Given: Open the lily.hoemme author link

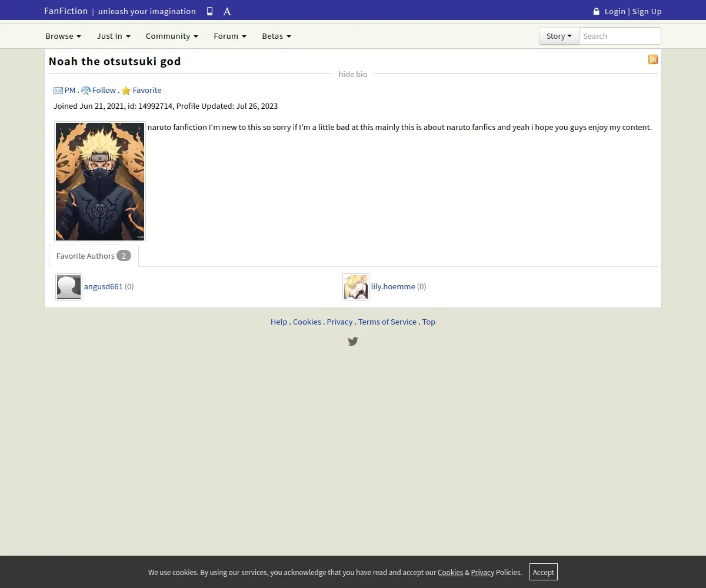Looking at the screenshot, I should click(393, 286).
